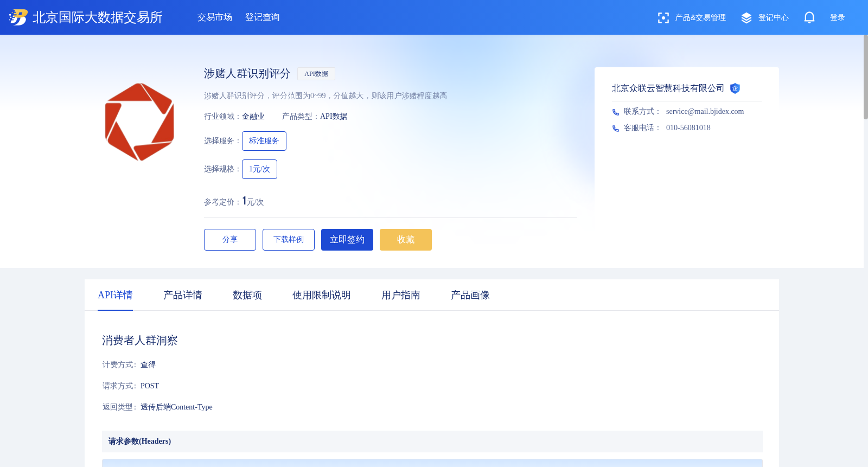Open 登记中心 menu text
This screenshot has height=467, width=868.
point(774,18)
